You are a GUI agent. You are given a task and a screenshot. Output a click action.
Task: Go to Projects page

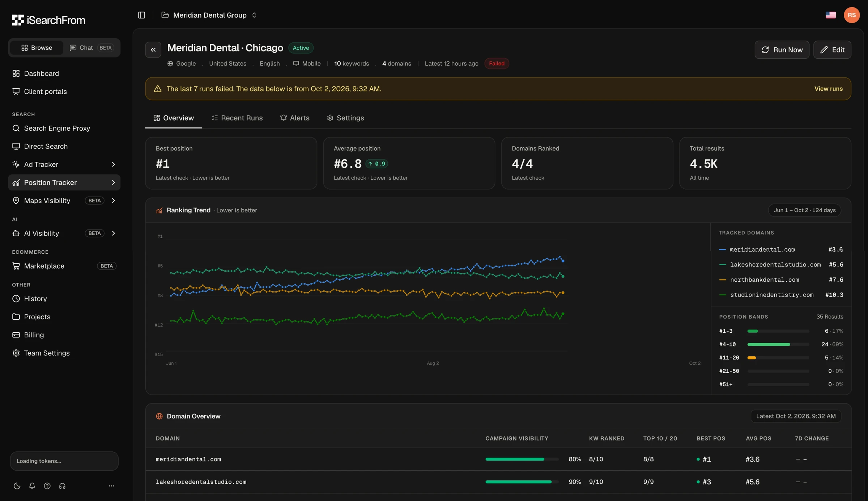[64, 317]
